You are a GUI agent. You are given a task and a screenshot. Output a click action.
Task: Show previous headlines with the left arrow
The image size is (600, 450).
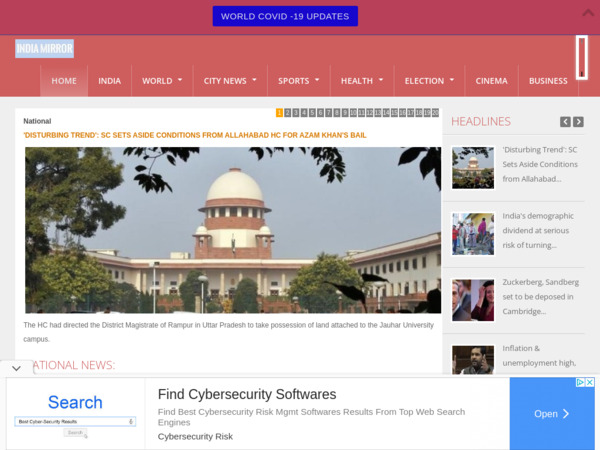(565, 122)
